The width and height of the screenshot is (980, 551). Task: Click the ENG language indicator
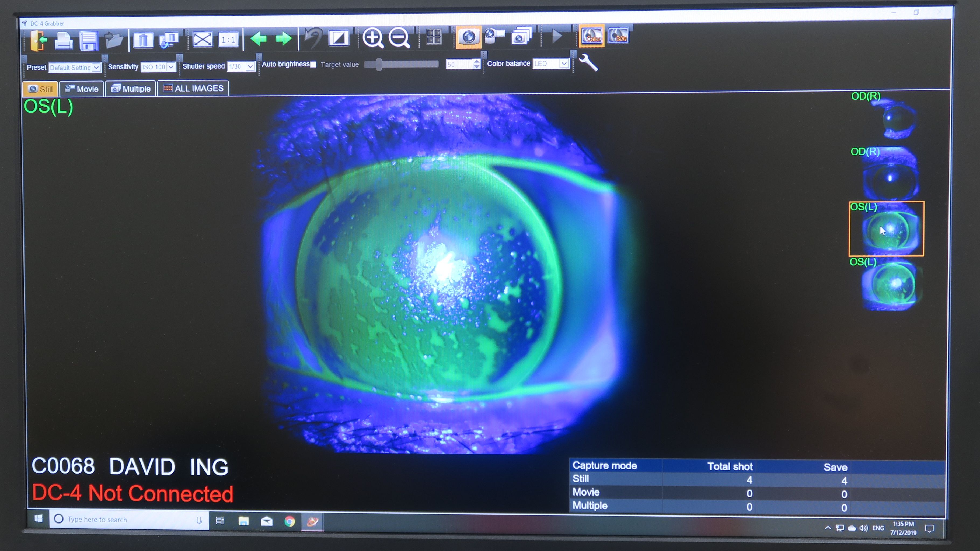click(x=878, y=528)
